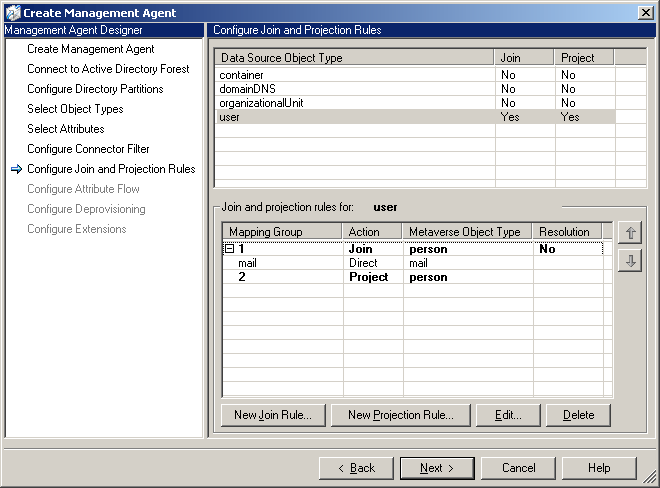
Task: Delete the selected rule
Action: coord(578,415)
